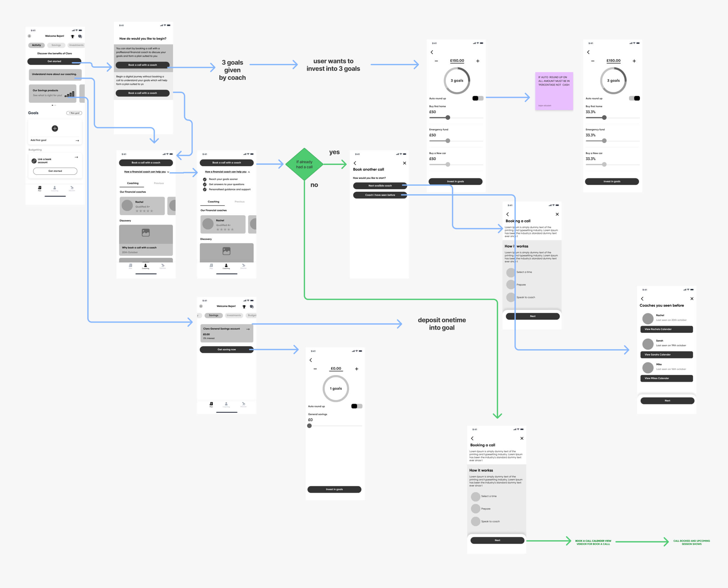This screenshot has width=728, height=588.
Task: Click outlined Get started under Link a bank
Action: coord(55,171)
